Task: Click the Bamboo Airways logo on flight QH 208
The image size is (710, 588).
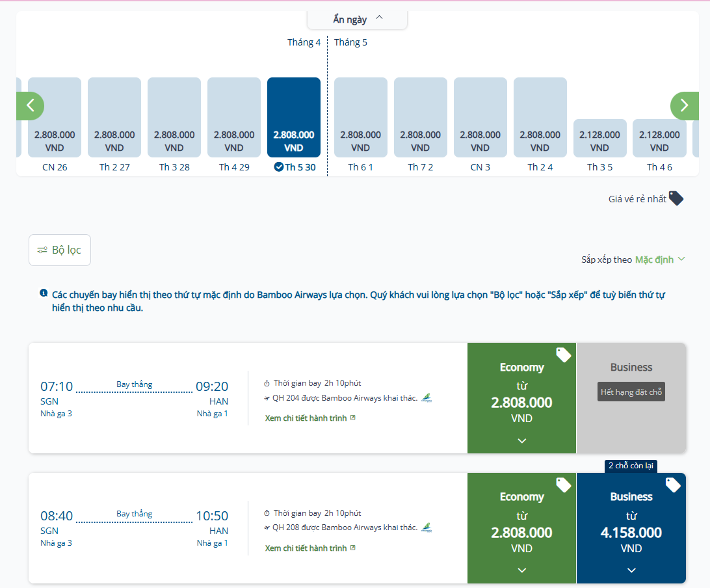Action: (x=427, y=527)
